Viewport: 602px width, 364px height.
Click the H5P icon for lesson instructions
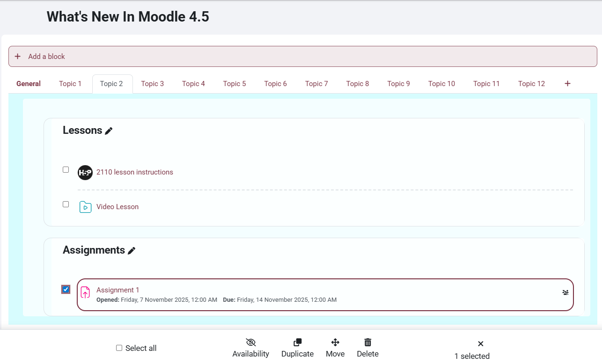[x=85, y=173]
